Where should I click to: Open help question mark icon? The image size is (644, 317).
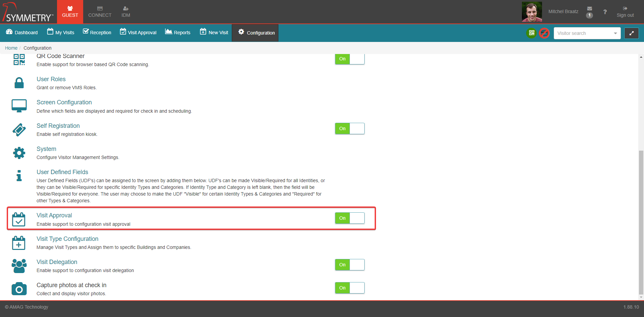605,12
